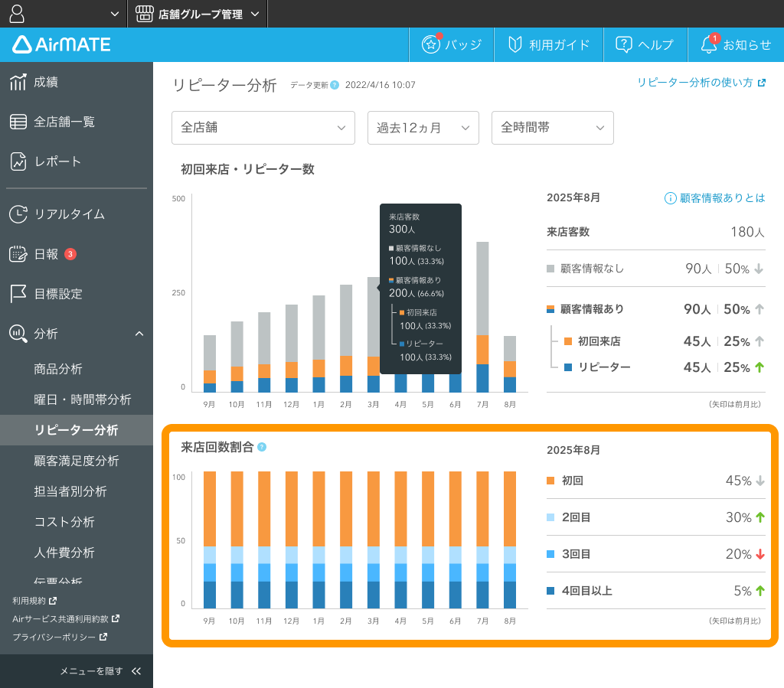Open プライバシーポリシー link
Image resolution: width=784 pixels, height=688 pixels.
point(60,637)
